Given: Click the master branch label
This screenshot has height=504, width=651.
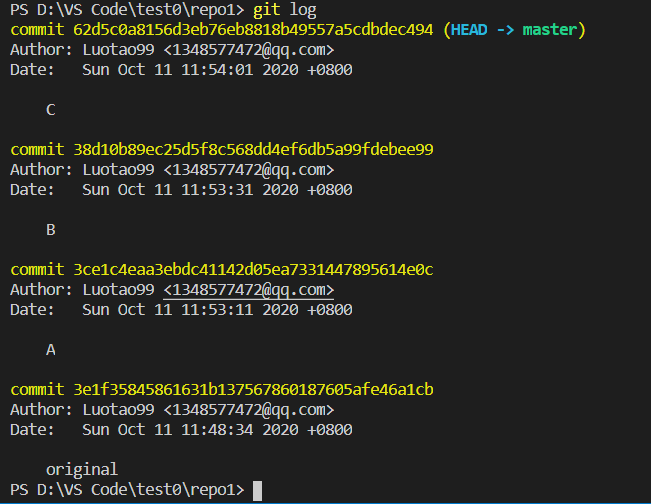Looking at the screenshot, I should pyautogui.click(x=550, y=30).
